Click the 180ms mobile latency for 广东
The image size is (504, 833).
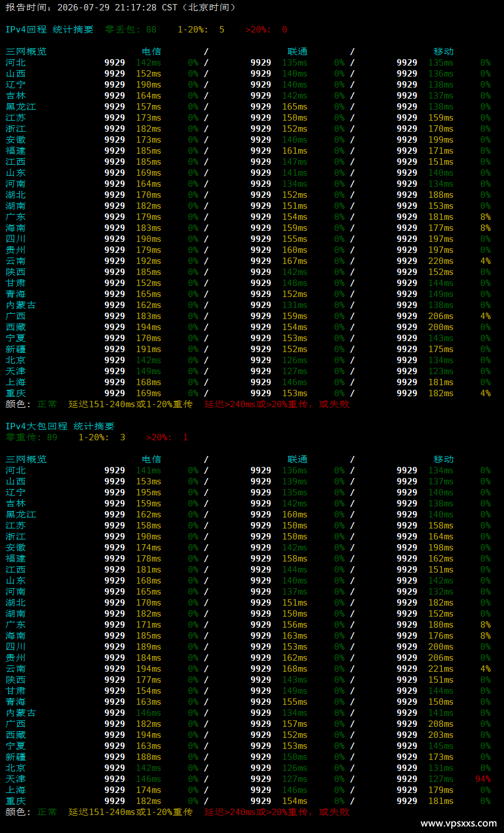(x=441, y=625)
